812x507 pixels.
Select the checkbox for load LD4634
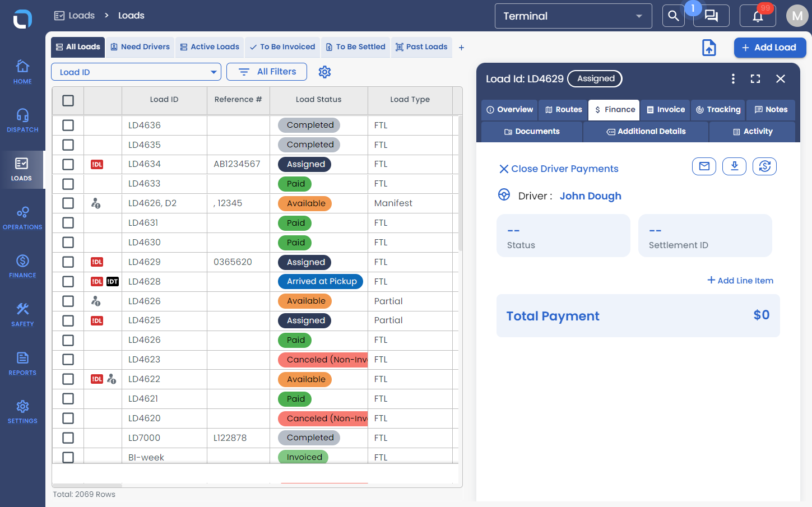click(x=68, y=164)
